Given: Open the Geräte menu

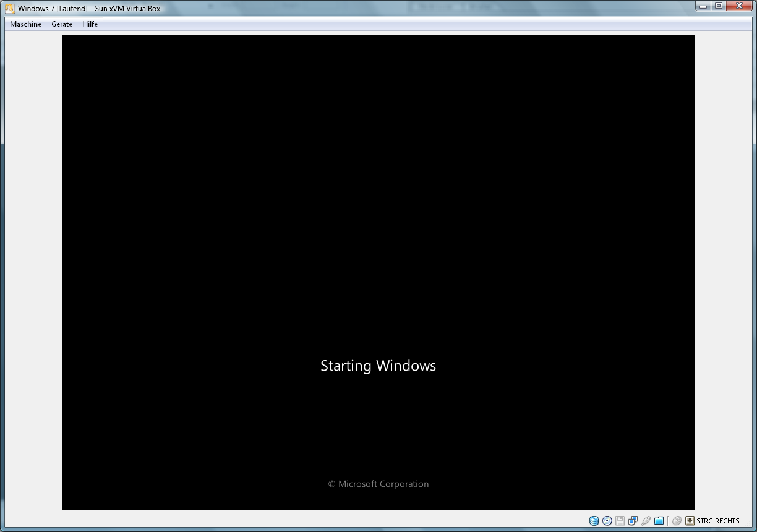Looking at the screenshot, I should pos(62,24).
